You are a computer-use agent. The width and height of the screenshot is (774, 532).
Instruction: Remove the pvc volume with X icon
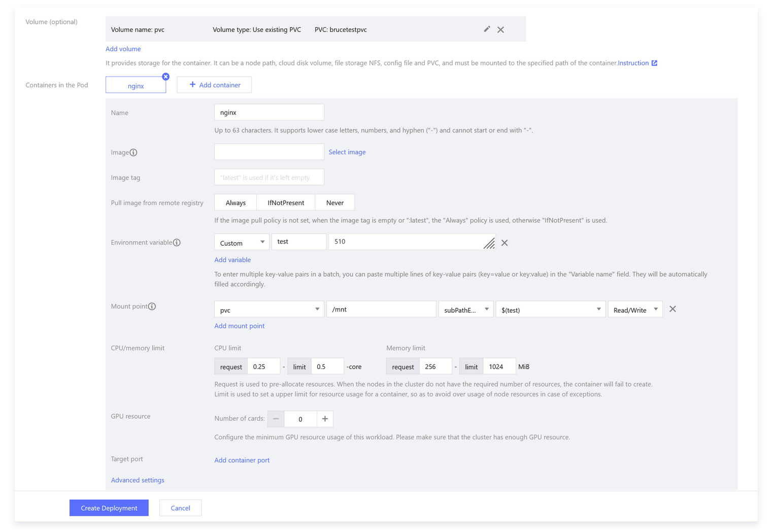500,29
